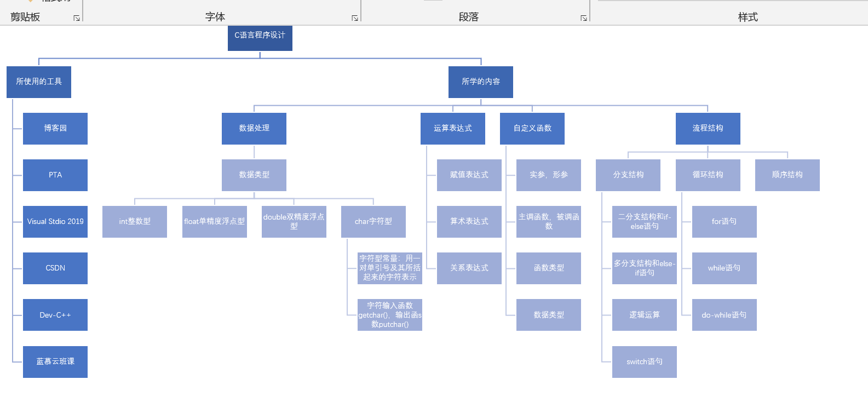Select the CSDN box
This screenshot has height=408, width=868.
(55, 268)
